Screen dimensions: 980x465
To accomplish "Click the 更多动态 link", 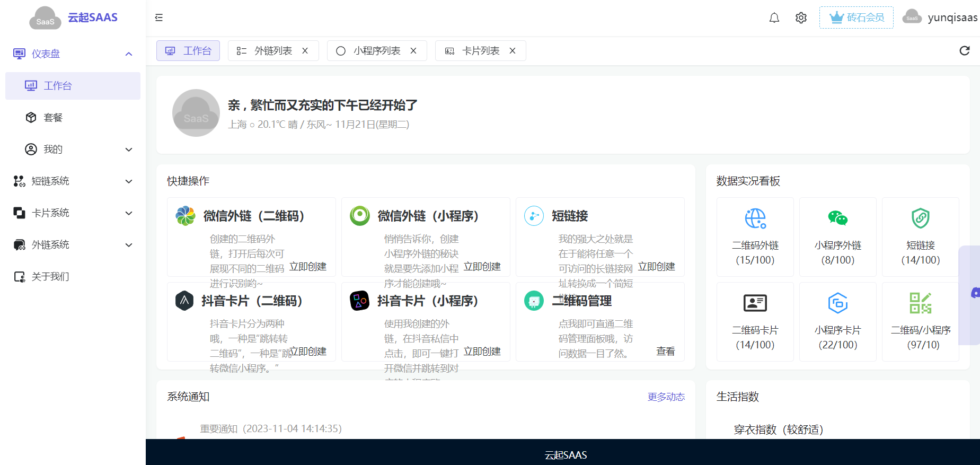I will [x=666, y=397].
